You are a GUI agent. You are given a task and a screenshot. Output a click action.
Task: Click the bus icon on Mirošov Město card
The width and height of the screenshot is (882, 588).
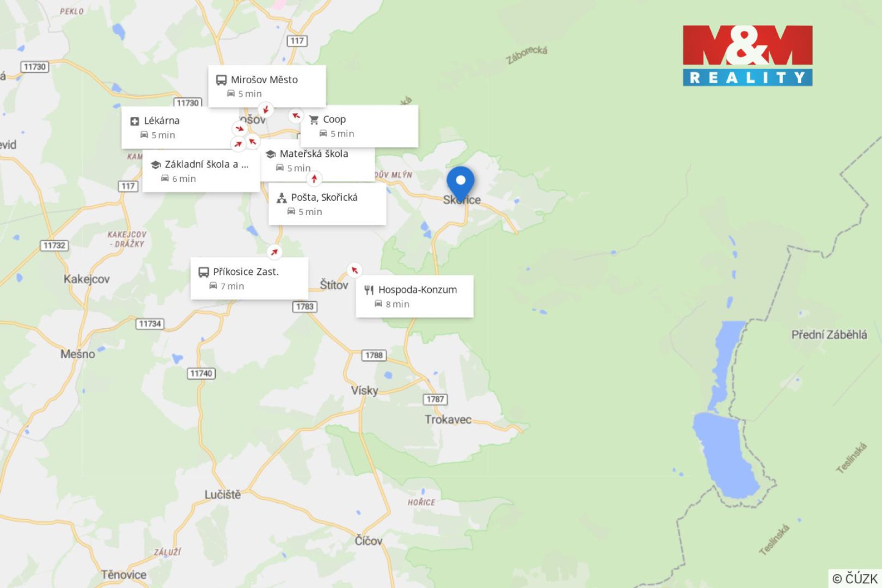tap(221, 80)
